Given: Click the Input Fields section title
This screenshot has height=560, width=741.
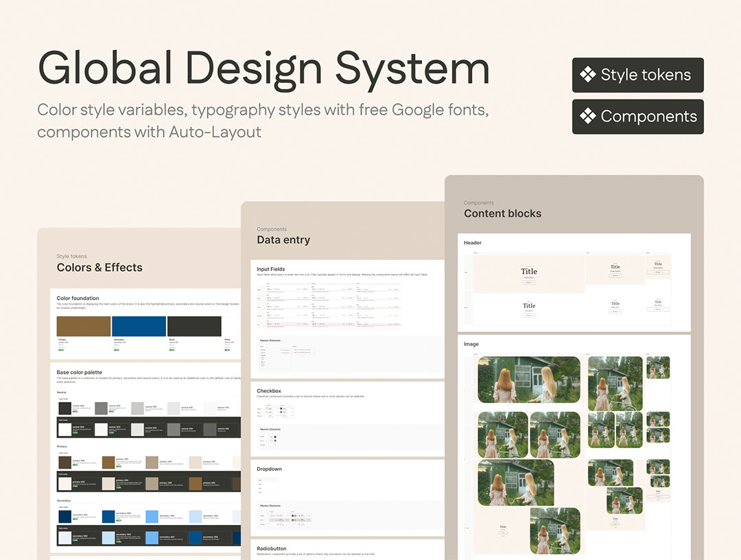Looking at the screenshot, I should click(x=270, y=269).
